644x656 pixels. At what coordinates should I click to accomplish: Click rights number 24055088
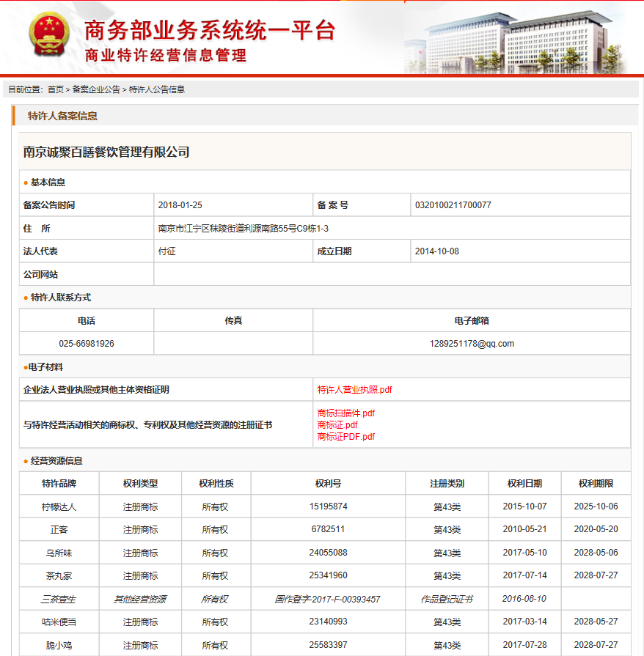[329, 553]
